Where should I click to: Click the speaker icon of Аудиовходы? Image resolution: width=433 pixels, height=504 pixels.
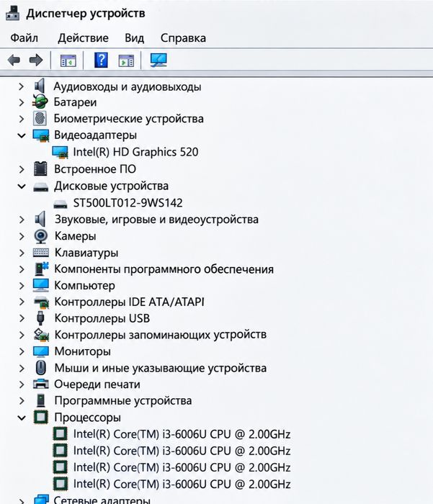click(x=40, y=86)
